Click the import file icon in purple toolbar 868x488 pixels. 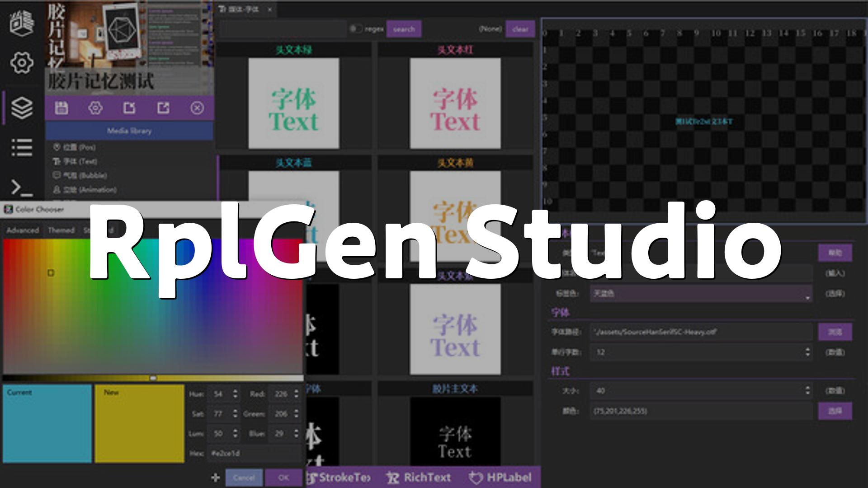point(129,108)
